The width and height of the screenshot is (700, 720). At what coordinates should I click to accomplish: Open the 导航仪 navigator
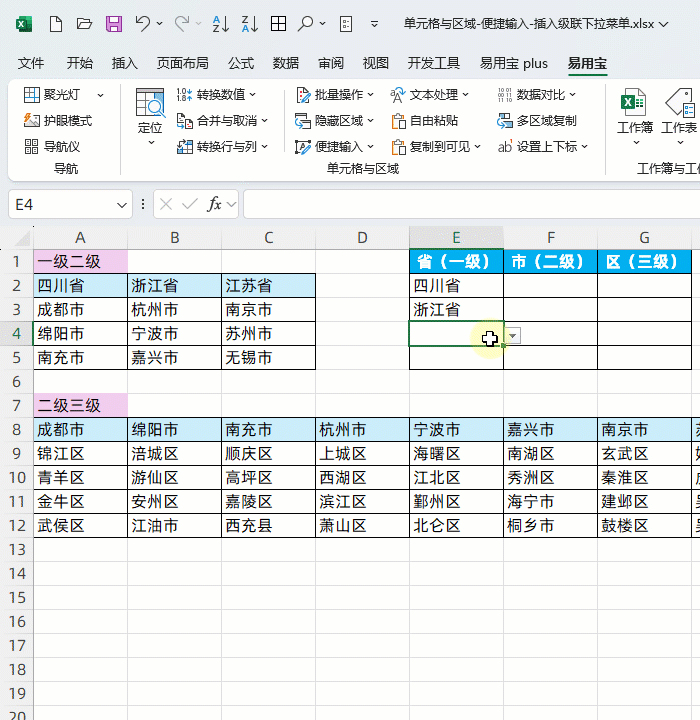[52, 146]
